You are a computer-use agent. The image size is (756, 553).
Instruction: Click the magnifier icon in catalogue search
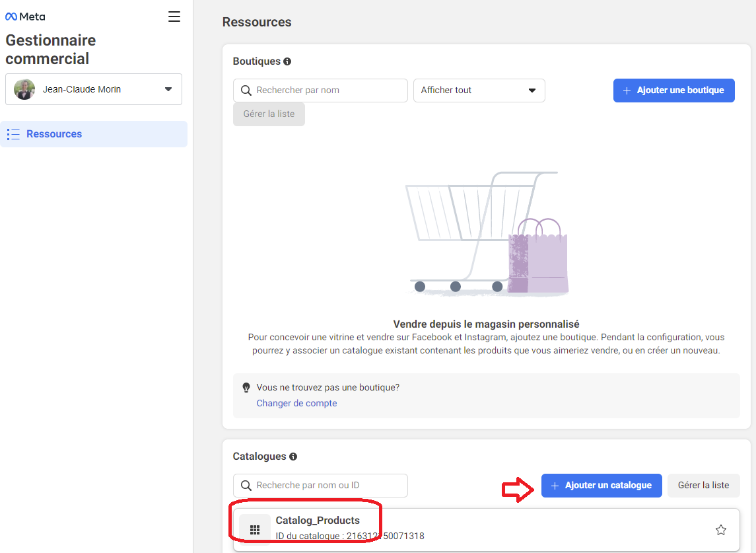pyautogui.click(x=246, y=486)
